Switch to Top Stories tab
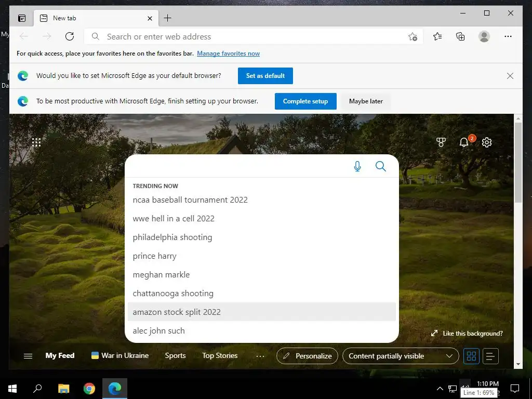The image size is (532, 399). [x=220, y=355]
